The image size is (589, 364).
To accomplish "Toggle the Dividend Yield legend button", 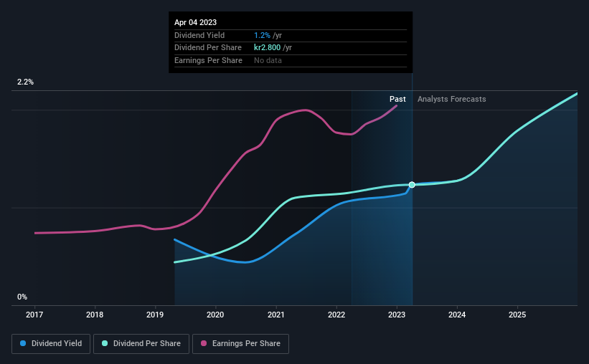I will point(51,344).
